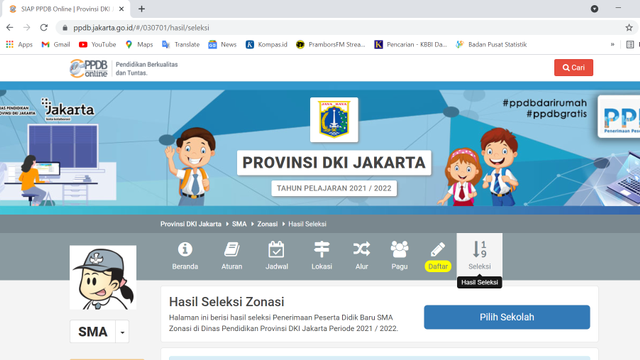Screen dimensions: 640x360
Task: Click the Hasil Seleksi Zonasi heading
Action: click(x=227, y=302)
